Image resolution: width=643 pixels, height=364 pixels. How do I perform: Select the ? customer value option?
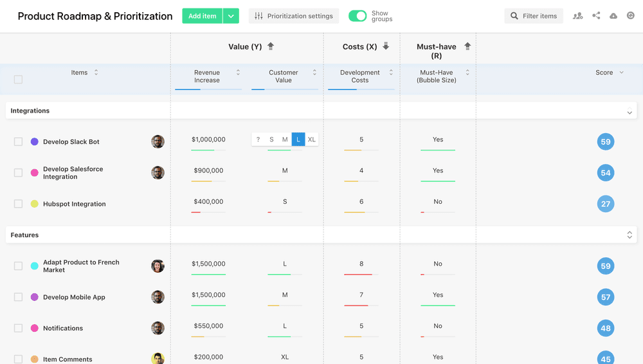pos(258,140)
